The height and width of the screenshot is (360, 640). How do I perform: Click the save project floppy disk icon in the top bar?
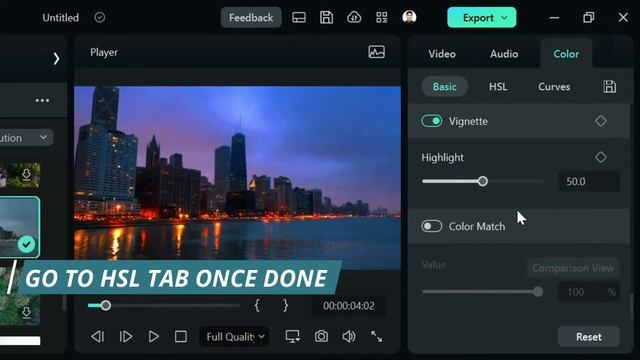[326, 18]
